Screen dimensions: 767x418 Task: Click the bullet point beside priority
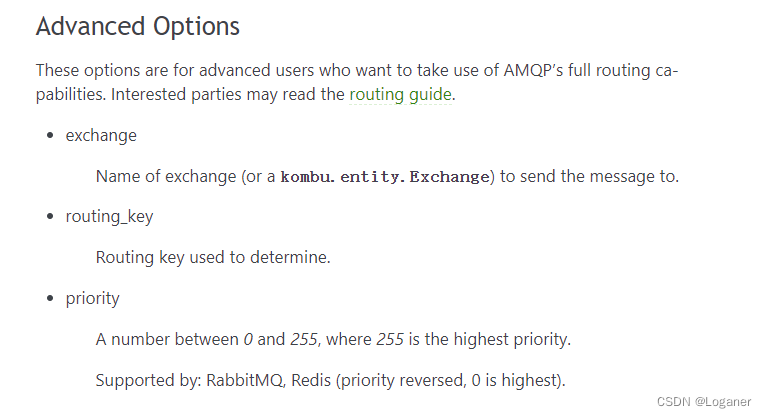50,298
